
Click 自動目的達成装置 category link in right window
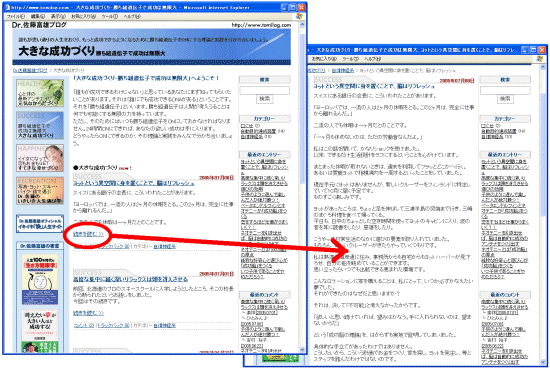tap(499, 131)
